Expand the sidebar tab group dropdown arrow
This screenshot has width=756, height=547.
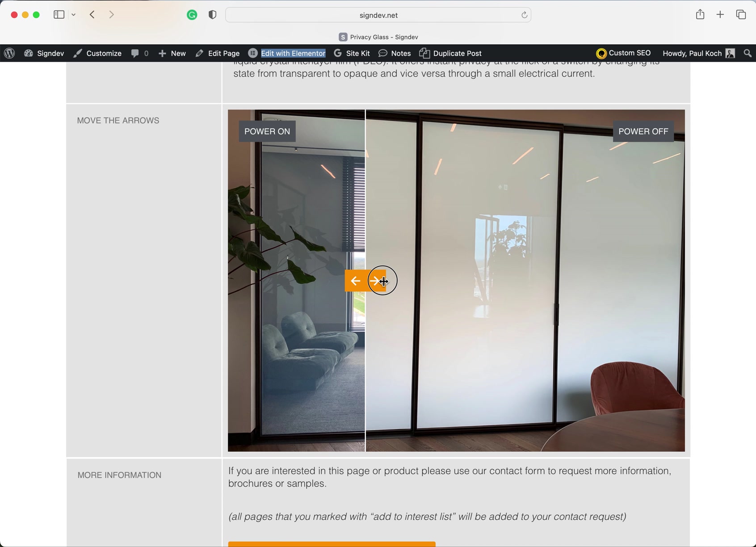pos(74,15)
